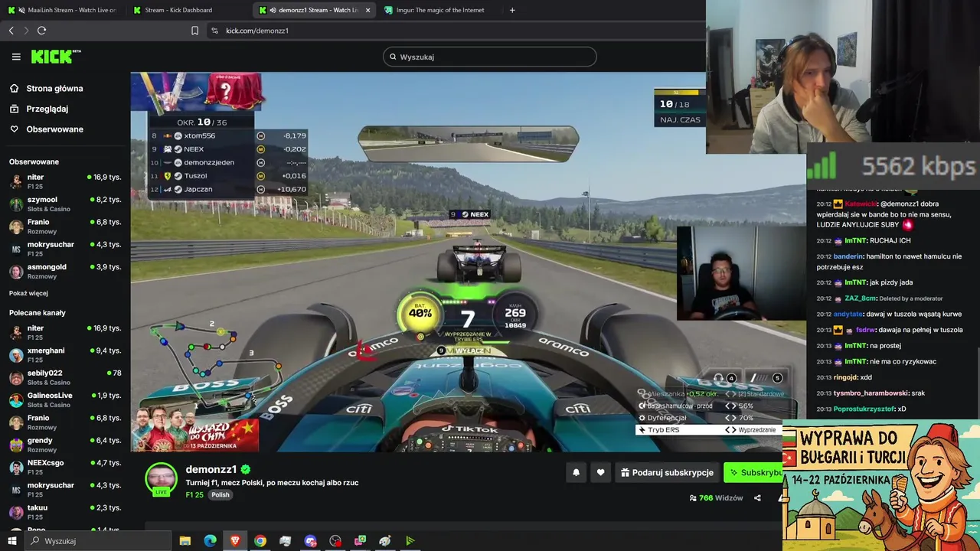The width and height of the screenshot is (980, 551).
Task: Open xmerghani recommended channel
Action: click(65, 354)
